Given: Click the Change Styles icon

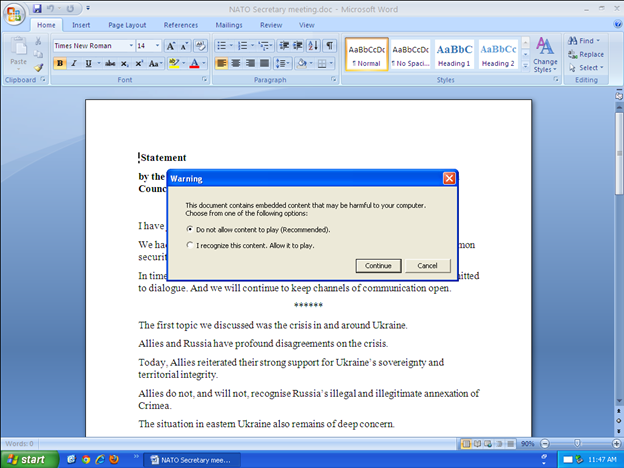Looking at the screenshot, I should click(x=545, y=53).
